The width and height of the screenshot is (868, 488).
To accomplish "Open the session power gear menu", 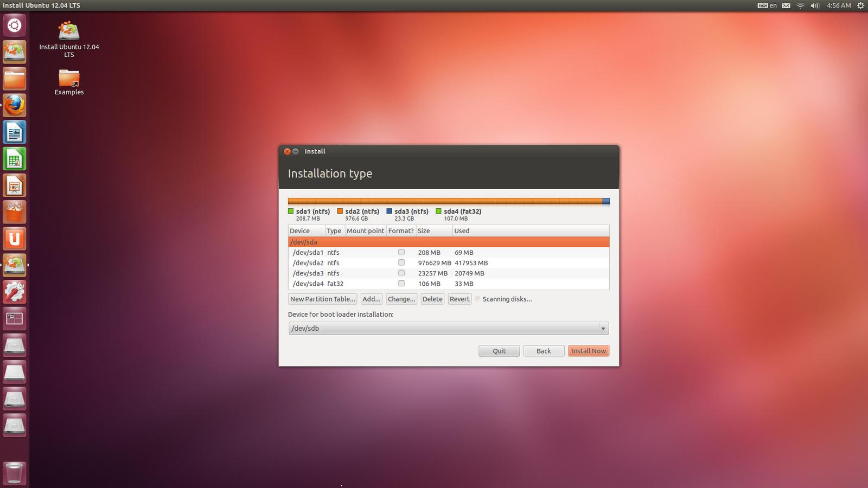I will click(860, 5).
